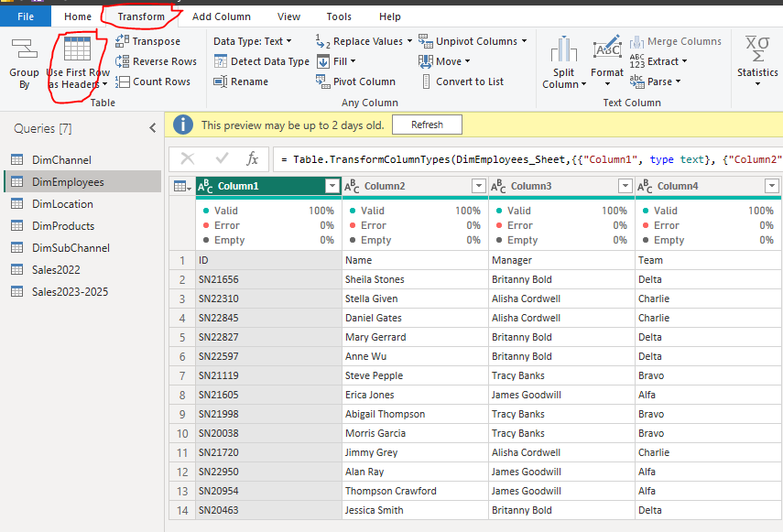Select the DimEmployees query
The width and height of the screenshot is (783, 532).
click(82, 181)
